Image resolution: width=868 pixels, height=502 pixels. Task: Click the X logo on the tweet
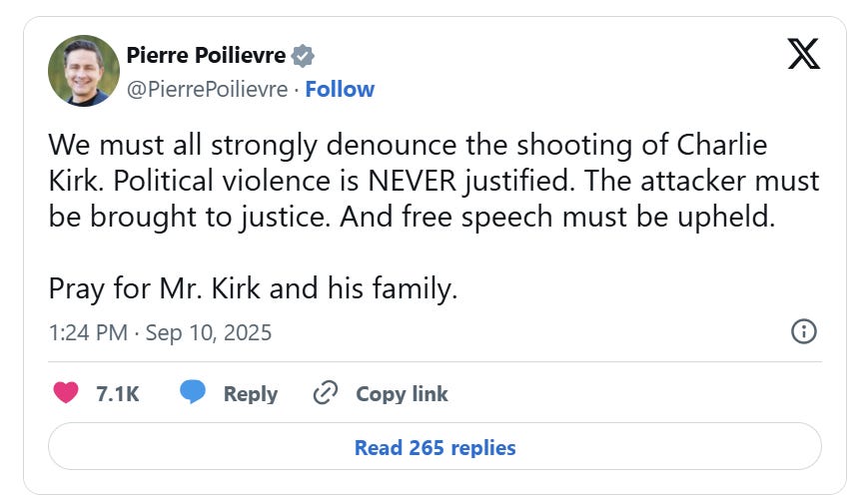(x=803, y=53)
